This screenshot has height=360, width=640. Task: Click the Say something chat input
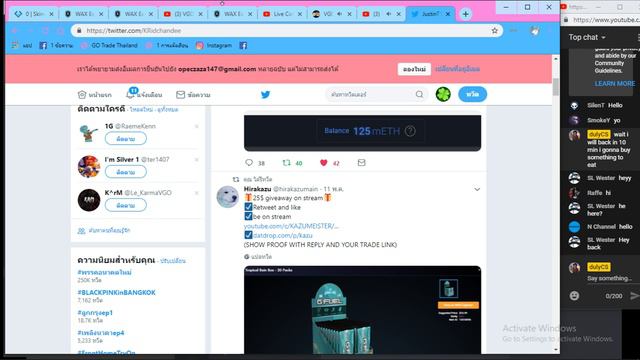click(609, 278)
